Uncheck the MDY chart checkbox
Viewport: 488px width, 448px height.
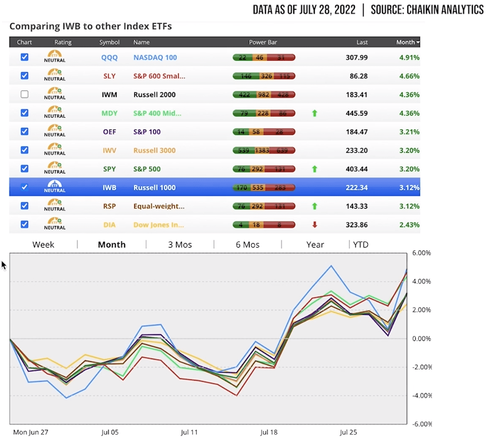[x=24, y=113]
